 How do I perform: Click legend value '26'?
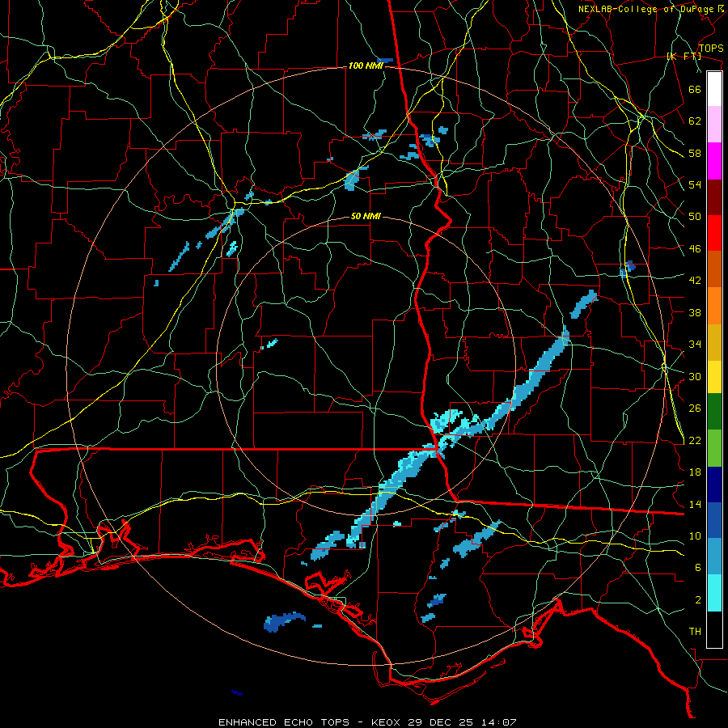click(x=695, y=408)
